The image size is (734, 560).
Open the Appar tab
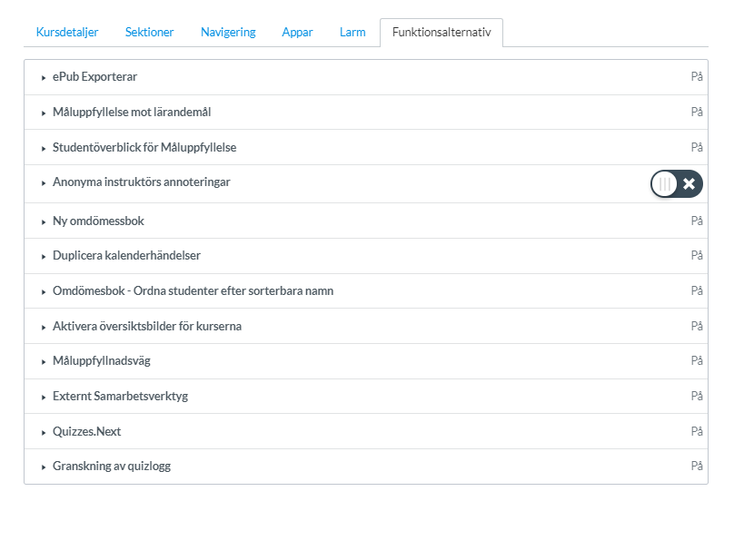297,32
